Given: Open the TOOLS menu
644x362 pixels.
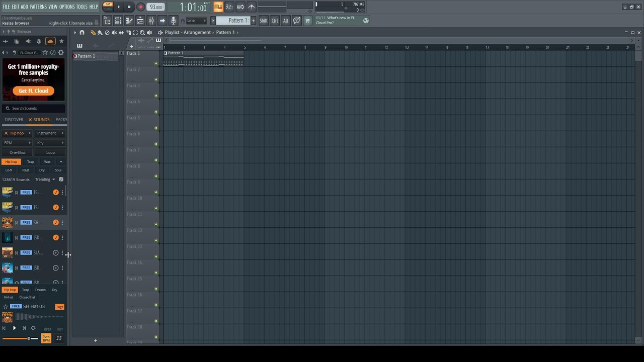Looking at the screenshot, I should click(82, 7).
